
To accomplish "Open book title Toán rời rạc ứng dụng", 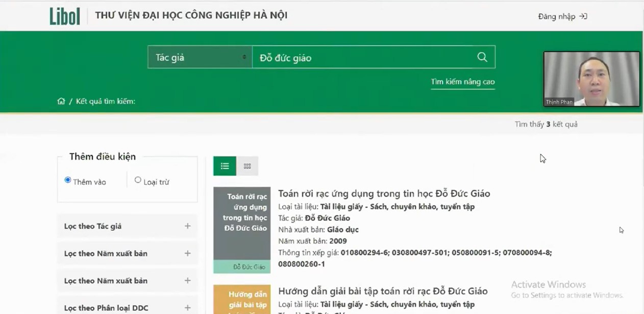I will click(384, 194).
